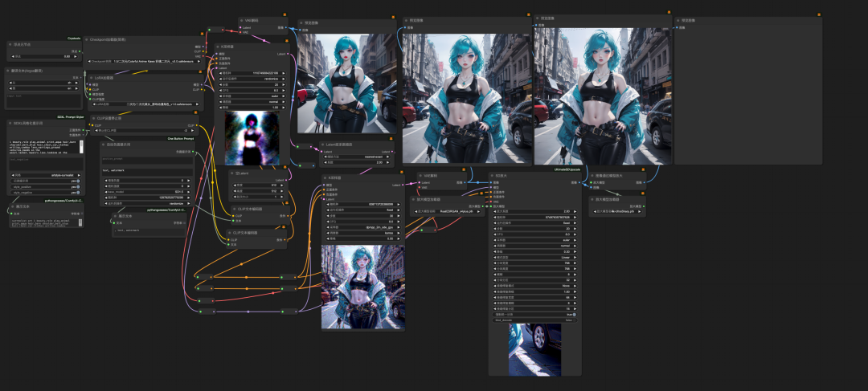Screen dimensions: 868x391
Task: Collapse the SD放大 node via its title dot
Action: (492, 175)
